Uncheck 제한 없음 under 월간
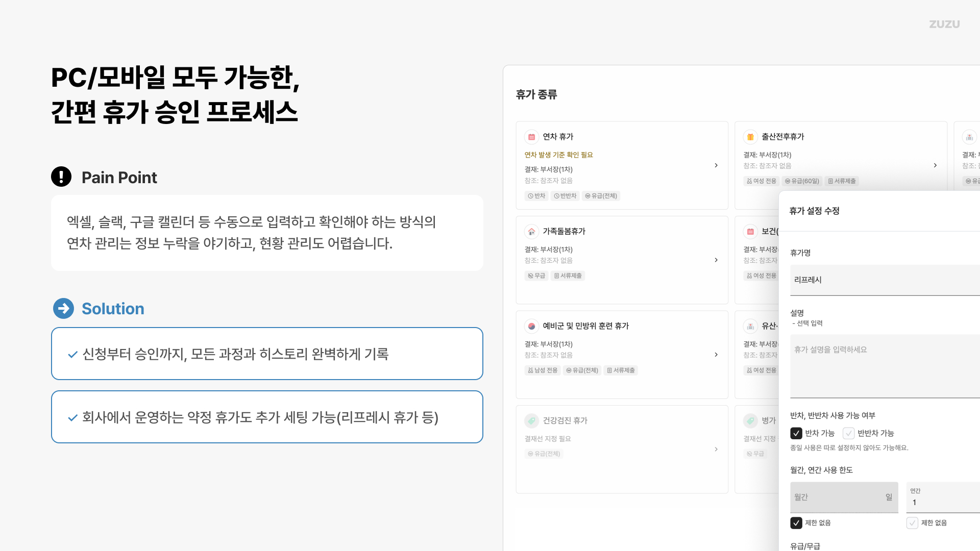Viewport: 980px width, 551px height. (x=797, y=523)
